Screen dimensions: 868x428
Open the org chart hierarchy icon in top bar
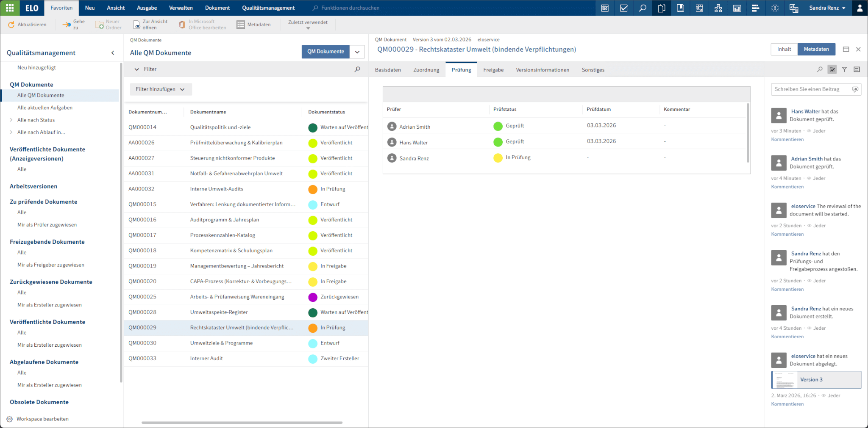click(x=718, y=8)
